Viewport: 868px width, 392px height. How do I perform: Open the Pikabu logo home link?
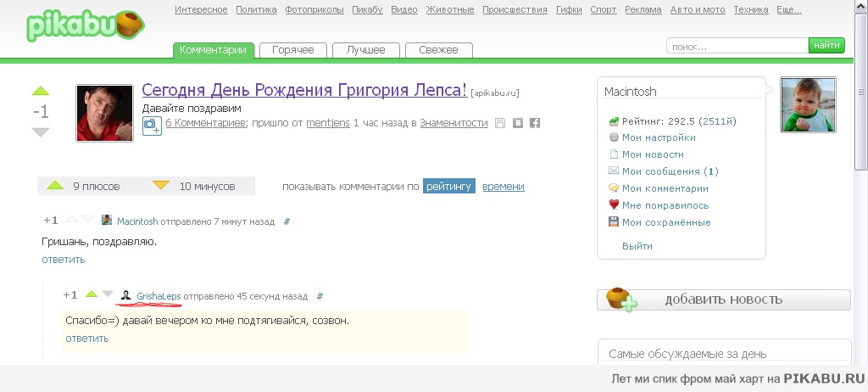[x=86, y=25]
